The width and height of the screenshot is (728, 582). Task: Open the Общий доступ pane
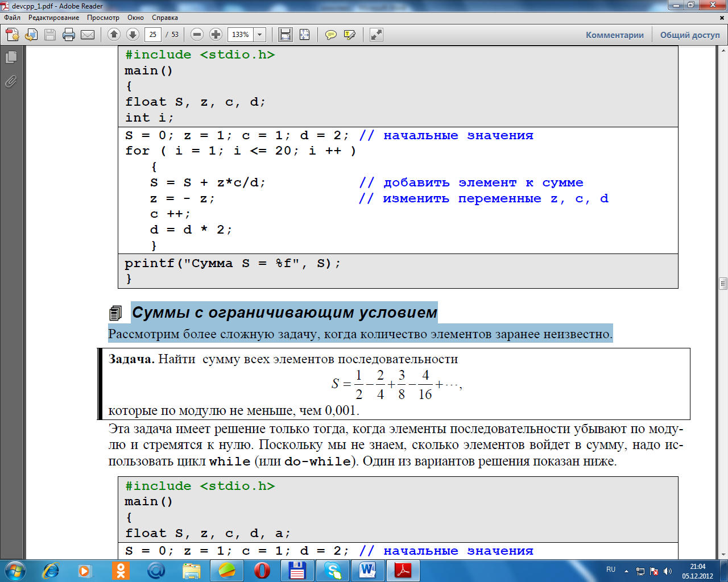(x=689, y=35)
